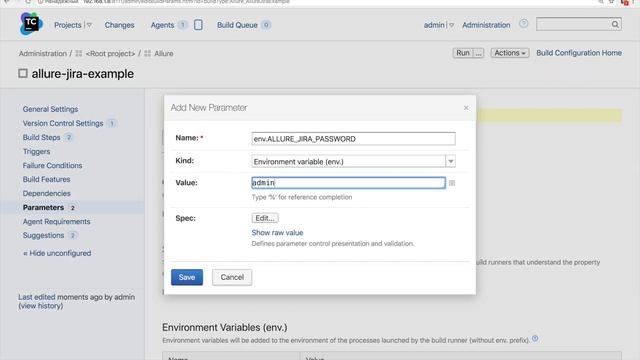Screen dimensions: 640x360
Task: Click the parameter Name input field
Action: [353, 139]
